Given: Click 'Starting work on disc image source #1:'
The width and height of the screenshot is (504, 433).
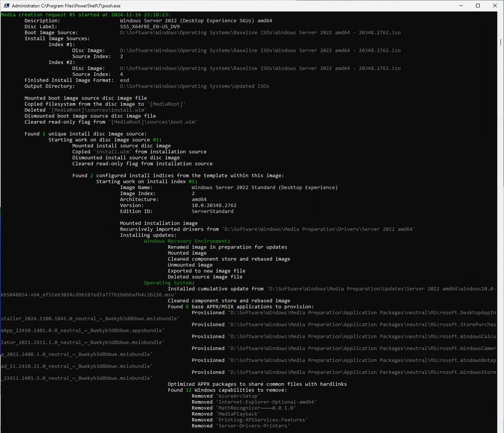Looking at the screenshot, I should (x=105, y=140).
